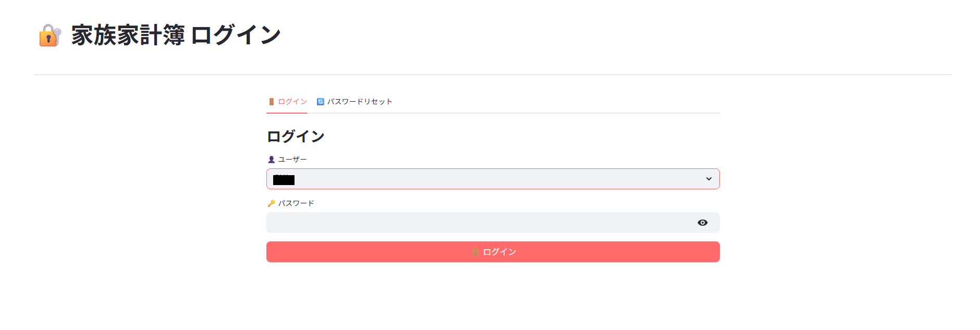This screenshot has height=330, width=980.
Task: Click the blacked-out selected user value
Action: pyautogui.click(x=284, y=180)
